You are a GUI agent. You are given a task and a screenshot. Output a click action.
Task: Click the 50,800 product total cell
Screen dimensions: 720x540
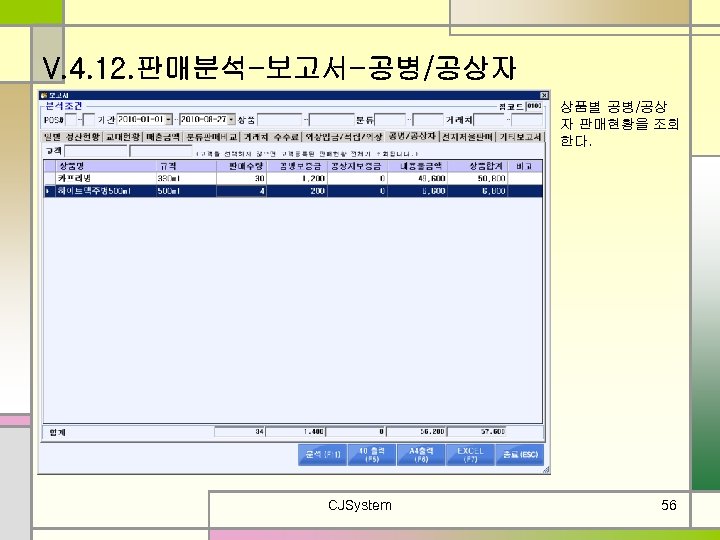click(478, 178)
